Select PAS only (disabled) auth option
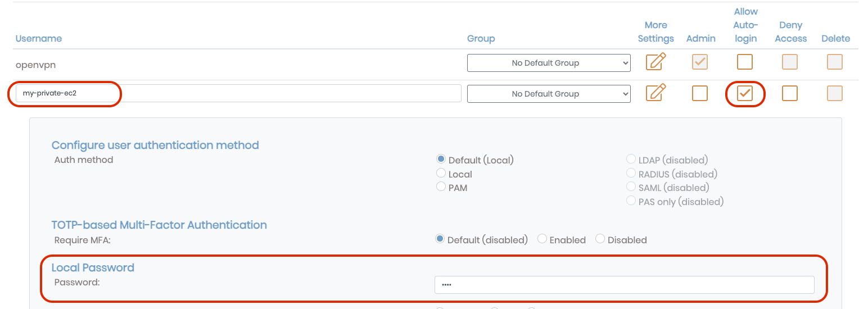 coord(631,201)
